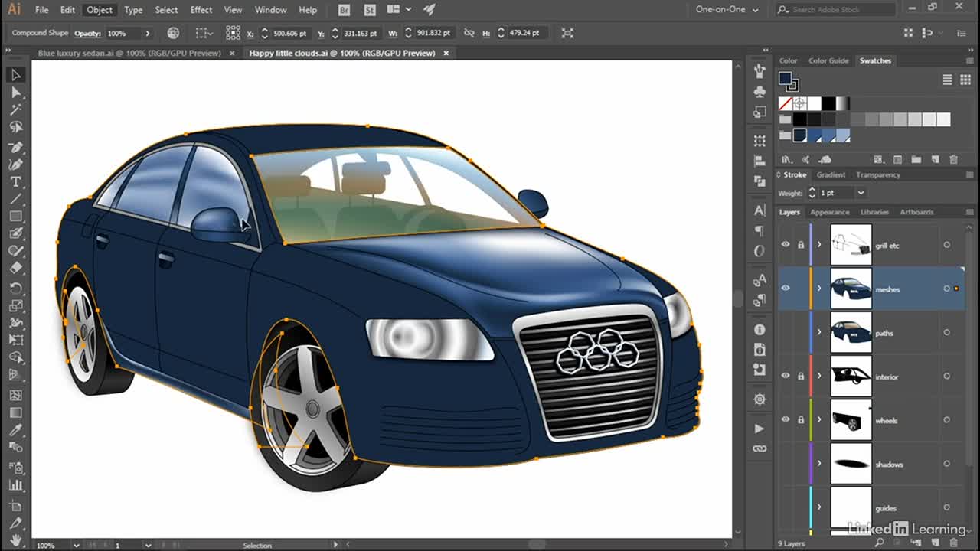
Task: Expand the meshes layer contents
Action: (819, 289)
